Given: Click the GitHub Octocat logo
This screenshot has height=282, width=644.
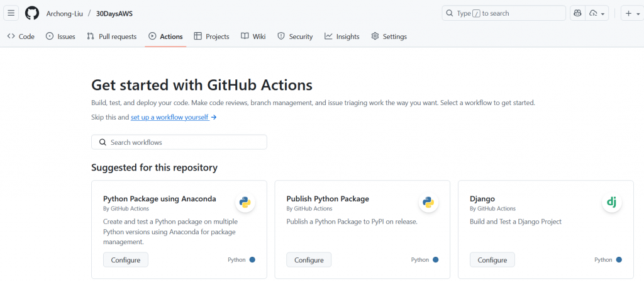Looking at the screenshot, I should [x=32, y=13].
